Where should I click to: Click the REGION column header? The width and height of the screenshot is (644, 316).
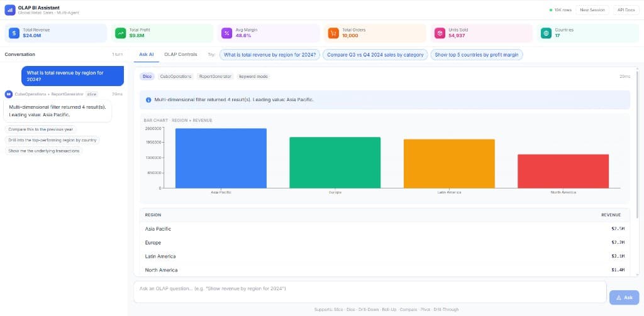(x=153, y=215)
